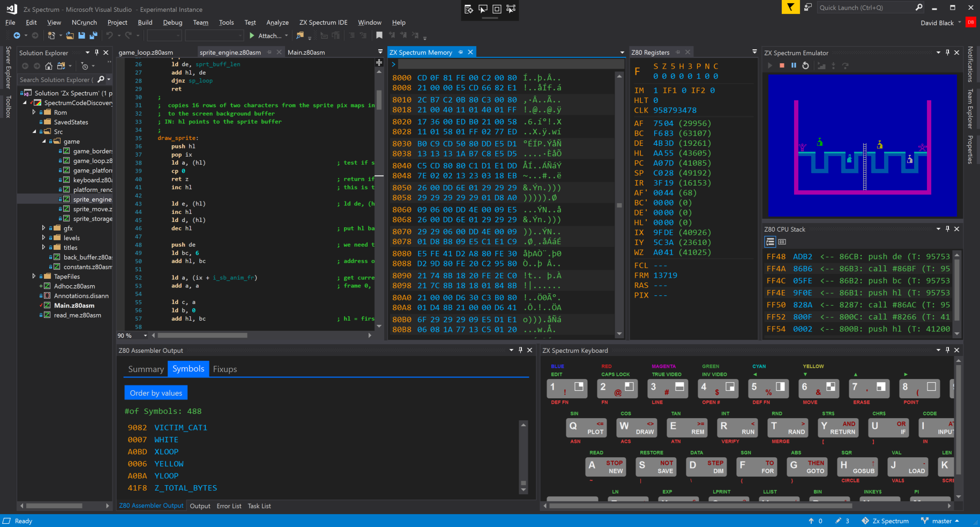Click the Attach... start button
The image size is (980, 527).
click(265, 35)
